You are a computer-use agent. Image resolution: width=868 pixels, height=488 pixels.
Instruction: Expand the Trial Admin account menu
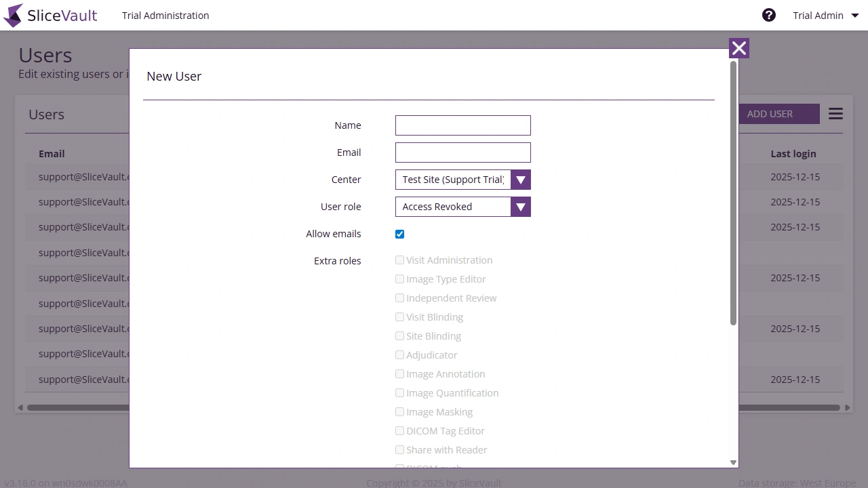coord(825,15)
